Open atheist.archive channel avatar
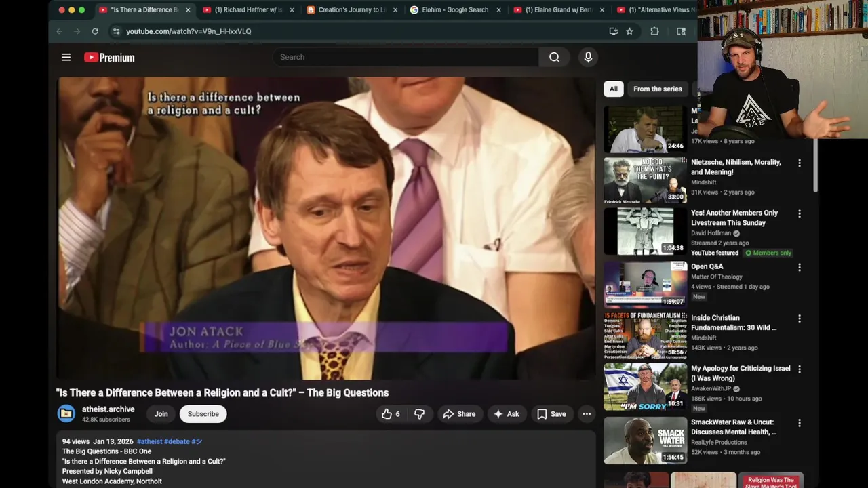 [66, 413]
